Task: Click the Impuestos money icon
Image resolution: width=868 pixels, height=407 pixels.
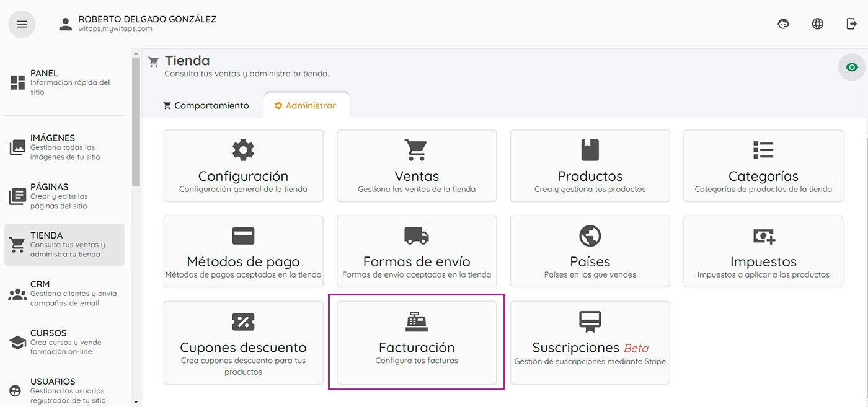Action: (x=764, y=235)
